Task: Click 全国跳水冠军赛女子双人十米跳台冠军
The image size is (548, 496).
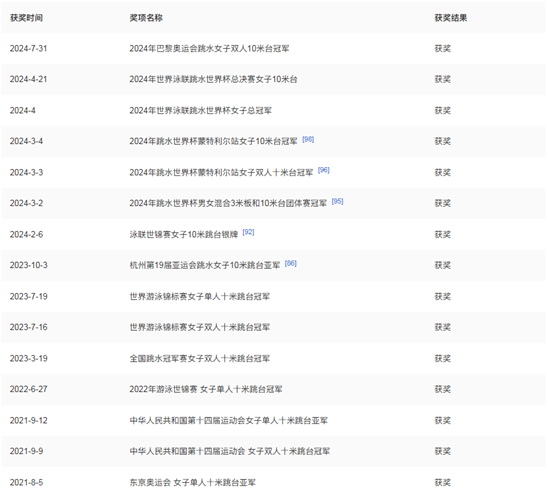Action: coord(200,358)
